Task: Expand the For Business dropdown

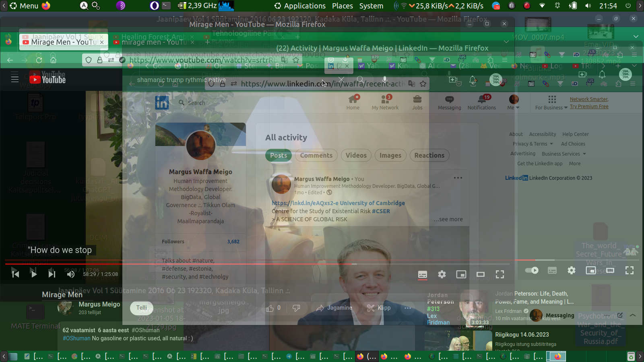Action: [551, 107]
